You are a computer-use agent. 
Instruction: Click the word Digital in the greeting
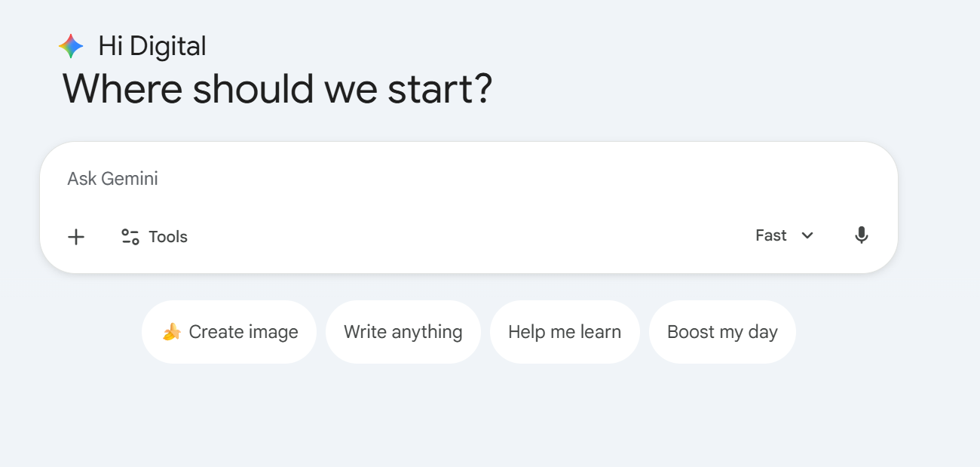(x=167, y=47)
